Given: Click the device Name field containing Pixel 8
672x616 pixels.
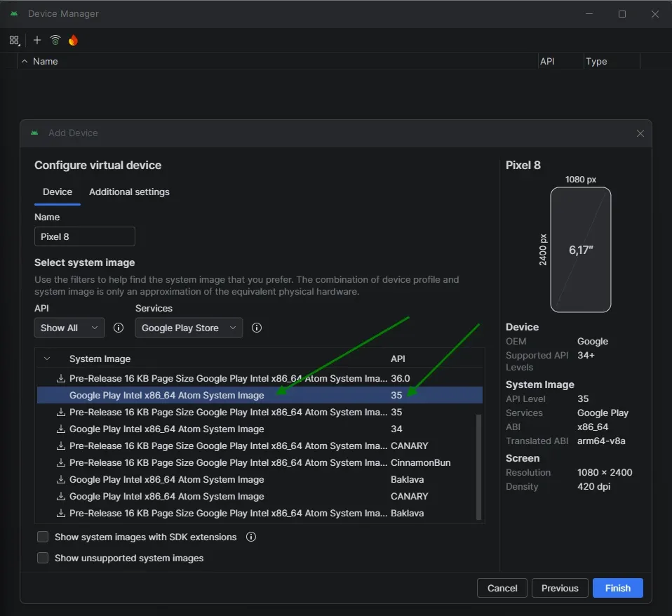Looking at the screenshot, I should click(x=84, y=236).
